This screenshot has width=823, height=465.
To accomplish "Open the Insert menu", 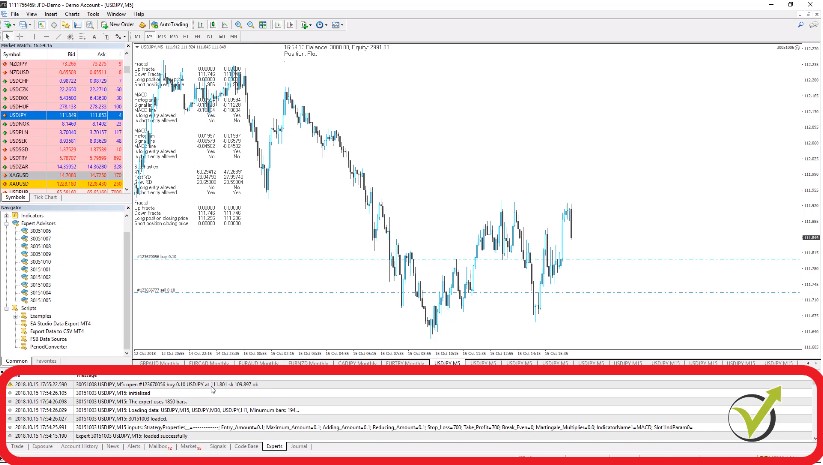I will 51,14.
